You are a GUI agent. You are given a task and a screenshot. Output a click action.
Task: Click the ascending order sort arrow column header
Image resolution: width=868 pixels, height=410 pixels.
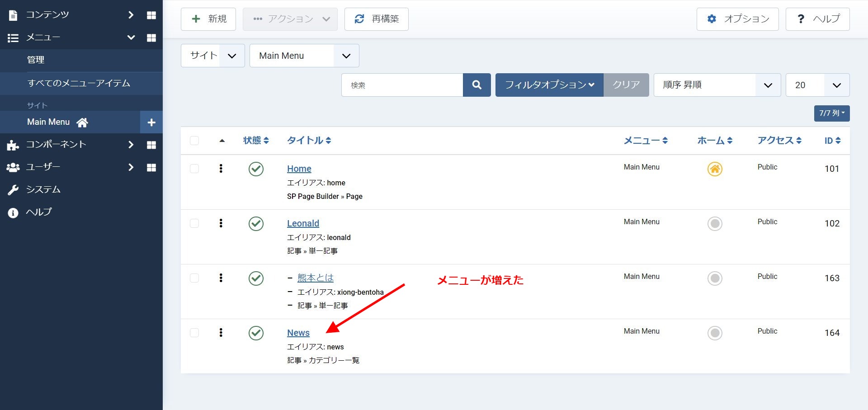[222, 141]
